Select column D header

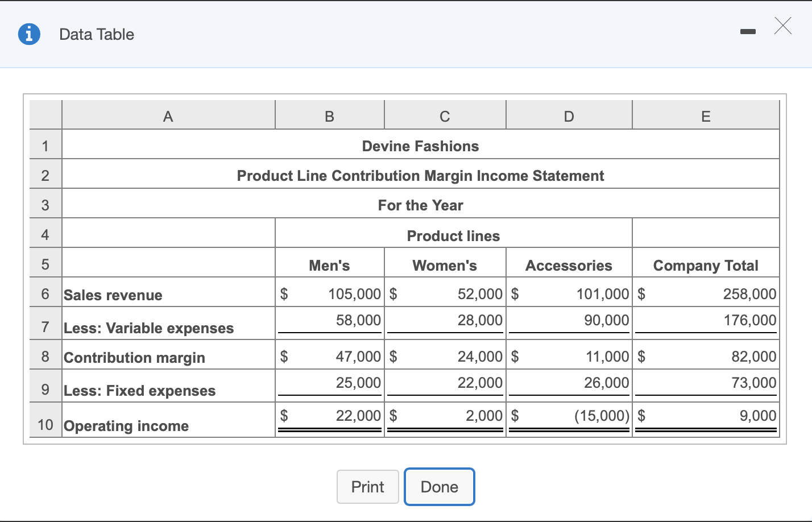569,115
